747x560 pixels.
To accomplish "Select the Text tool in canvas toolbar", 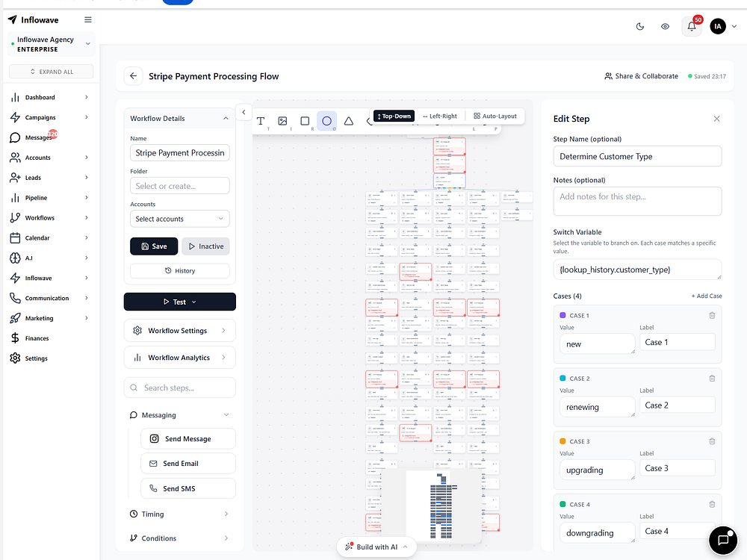I will 261,121.
